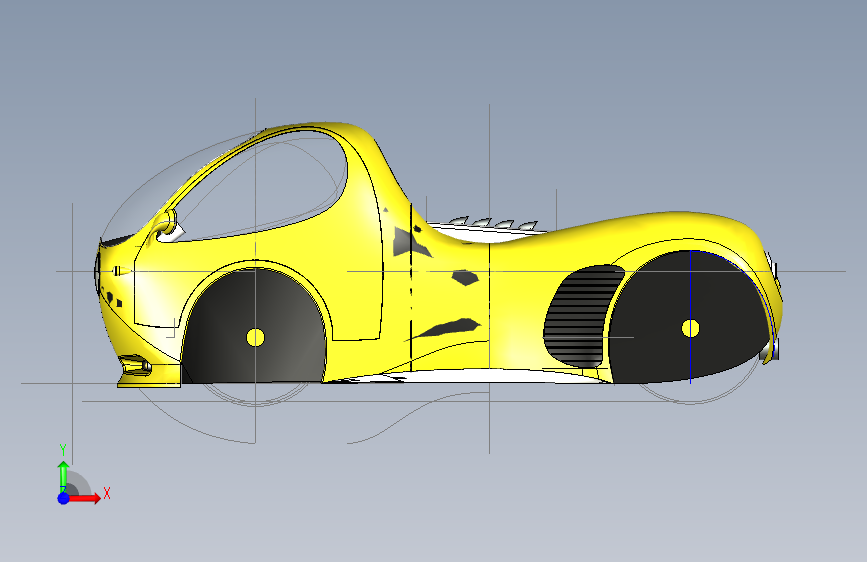Click the red "X" axis label
The image size is (867, 562).
point(107,493)
